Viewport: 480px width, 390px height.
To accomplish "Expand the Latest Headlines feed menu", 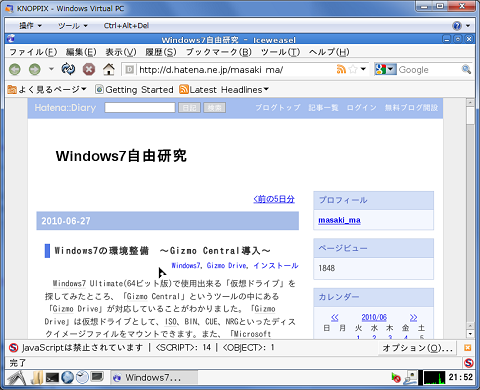I will pos(224,89).
